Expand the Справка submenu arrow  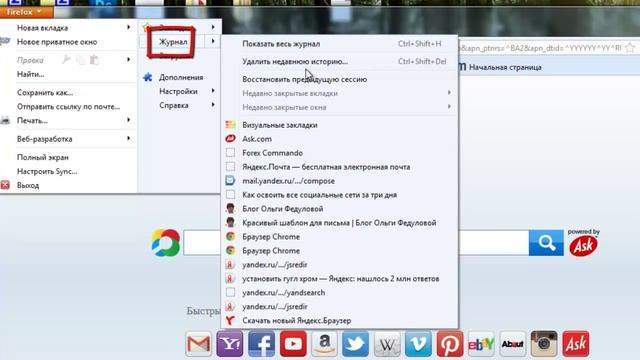[213, 105]
